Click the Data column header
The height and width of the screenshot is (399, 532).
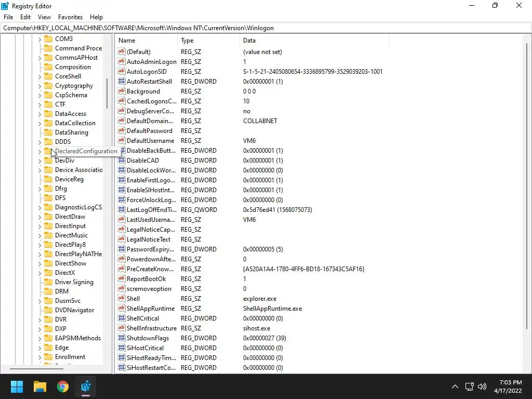tap(314, 41)
